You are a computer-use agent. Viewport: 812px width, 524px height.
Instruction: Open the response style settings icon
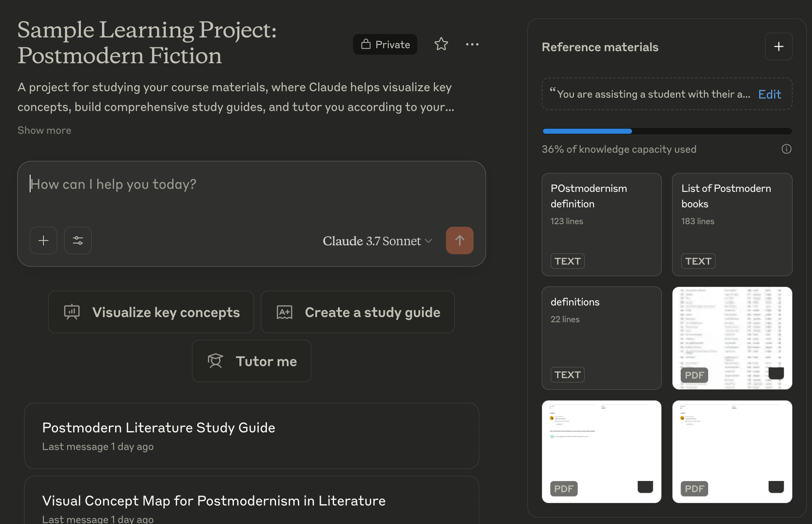click(x=77, y=240)
